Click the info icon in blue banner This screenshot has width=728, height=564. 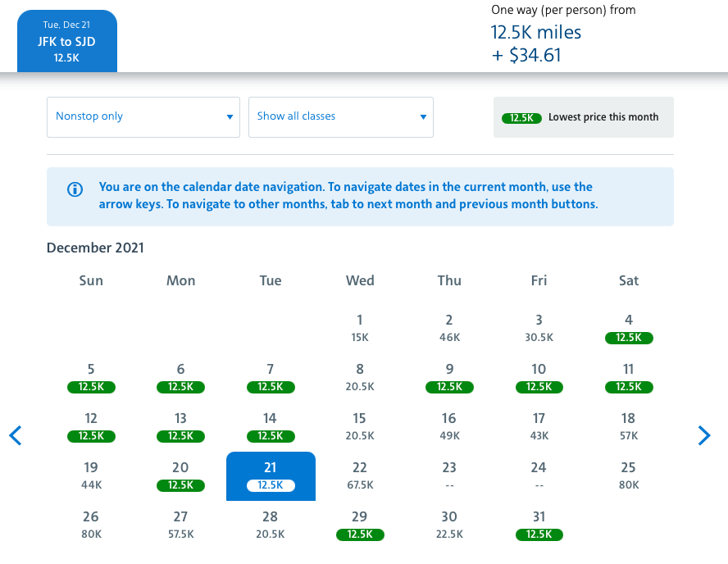[75, 189]
